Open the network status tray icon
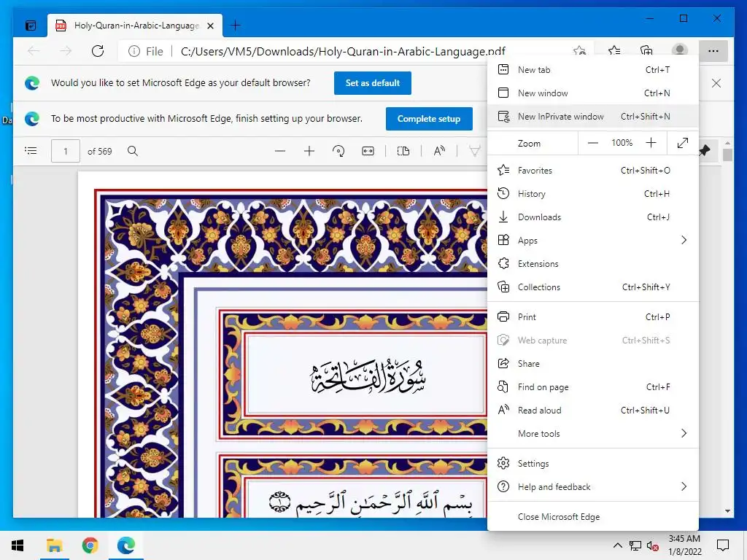 (x=635, y=545)
